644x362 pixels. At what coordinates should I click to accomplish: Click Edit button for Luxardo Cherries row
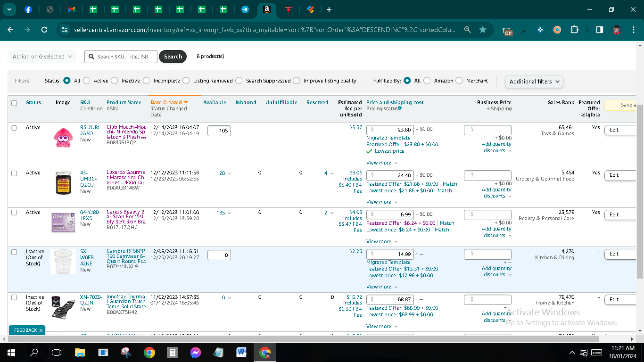coord(620,175)
